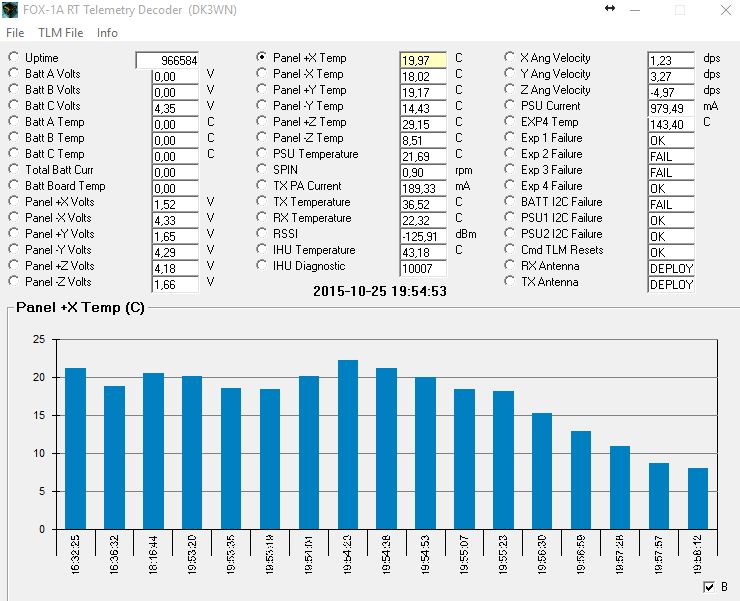Select the Batt B Volts radio button

point(14,89)
